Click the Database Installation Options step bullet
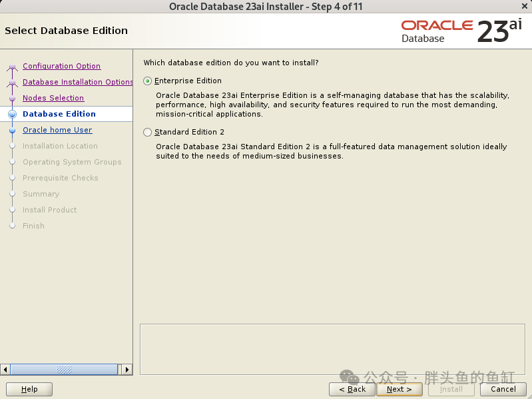Viewport: 532px width, 399px height. pos(13,82)
